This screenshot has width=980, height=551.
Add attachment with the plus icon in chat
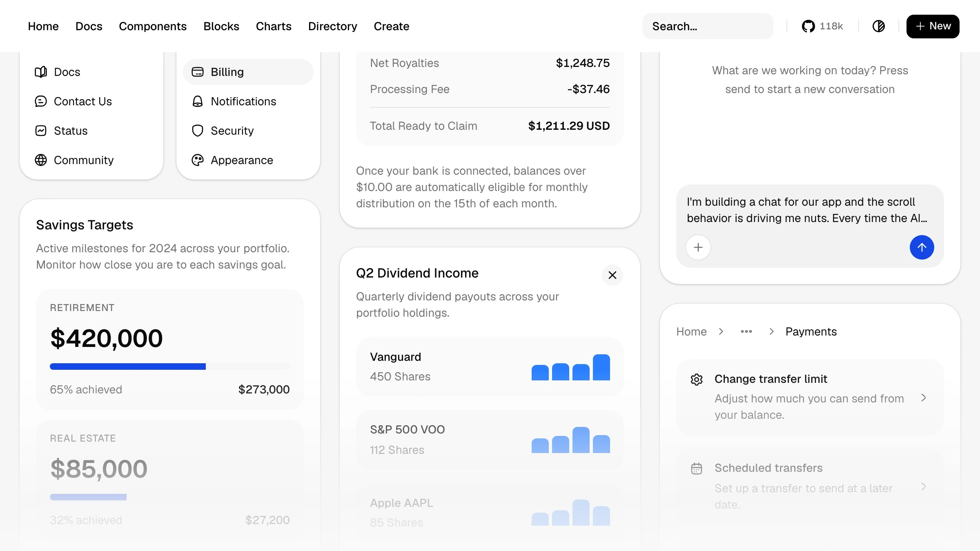point(698,247)
